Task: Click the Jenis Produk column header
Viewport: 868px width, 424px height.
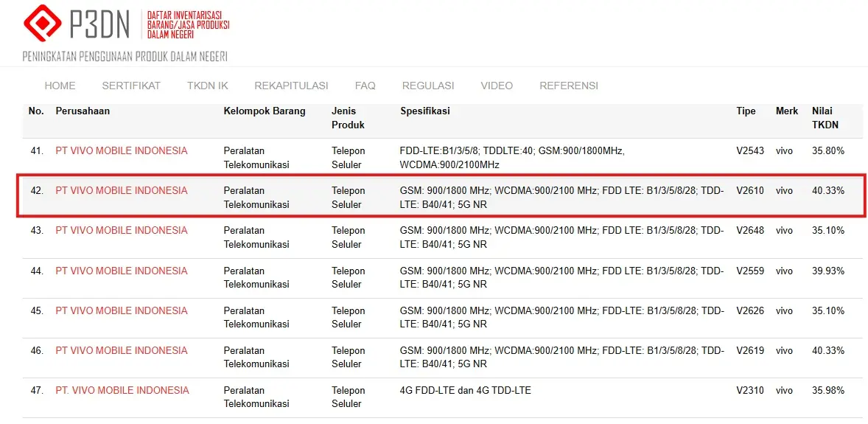Action: (x=349, y=118)
